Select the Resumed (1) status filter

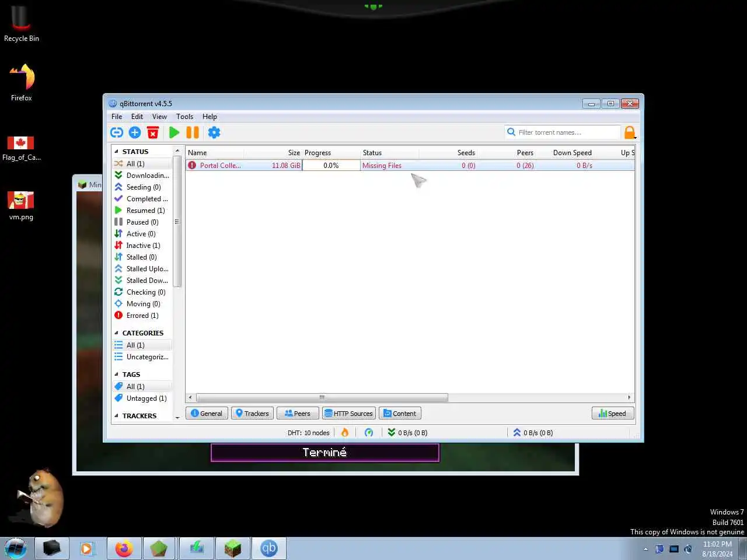(142, 211)
